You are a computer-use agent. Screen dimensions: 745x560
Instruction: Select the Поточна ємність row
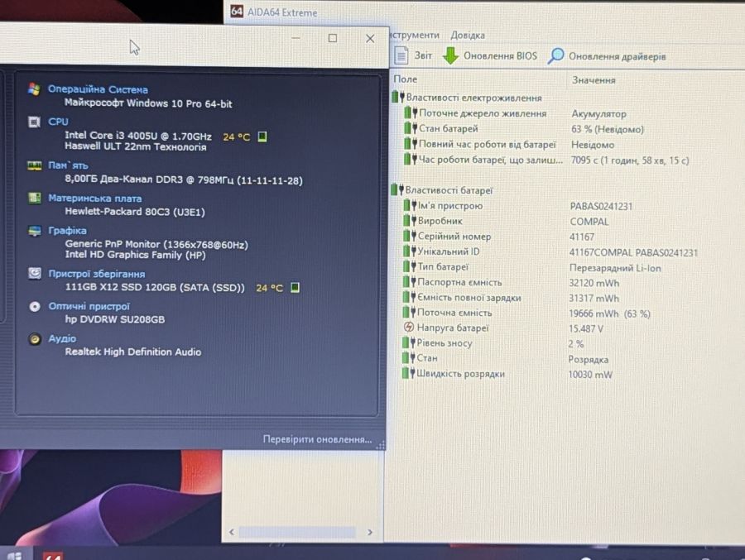click(526, 313)
